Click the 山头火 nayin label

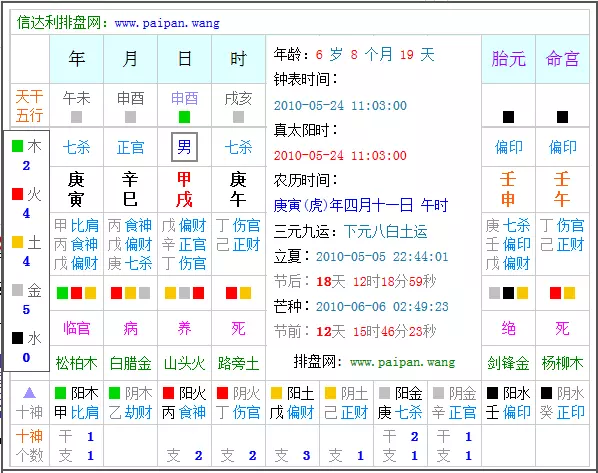(185, 363)
